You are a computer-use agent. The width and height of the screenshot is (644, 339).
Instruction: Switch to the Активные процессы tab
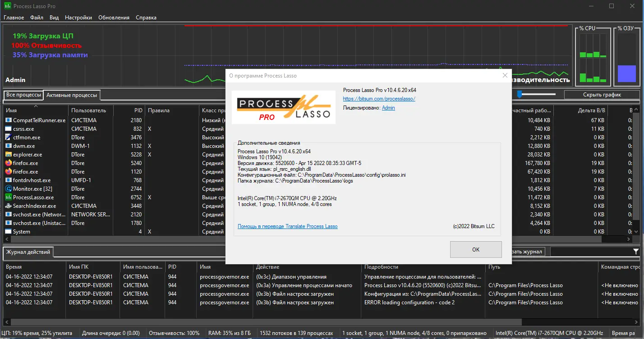pos(72,95)
